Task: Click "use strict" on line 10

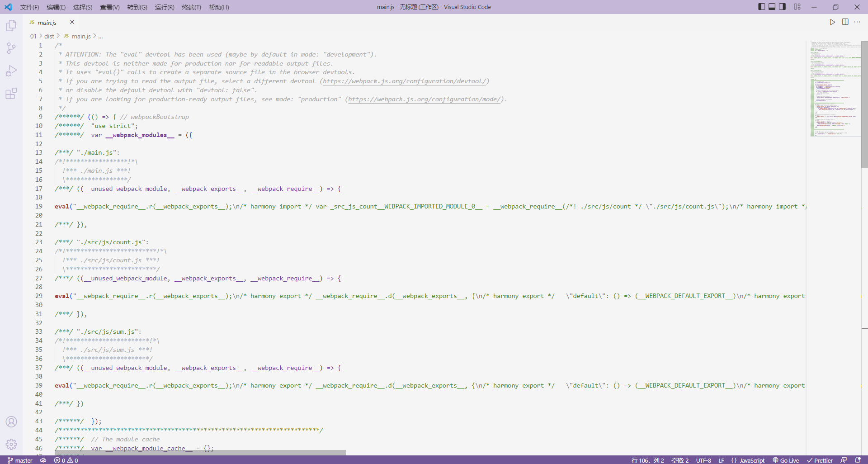Action: click(x=113, y=126)
